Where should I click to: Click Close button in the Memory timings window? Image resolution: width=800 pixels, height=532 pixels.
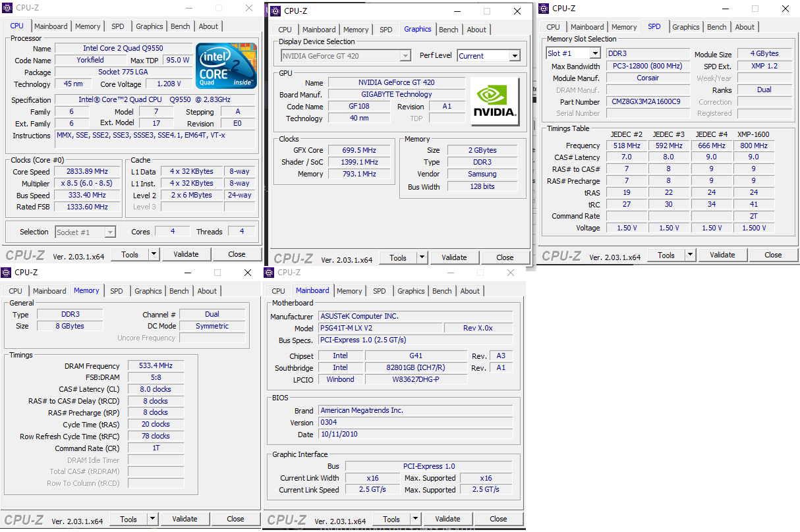tap(235, 519)
